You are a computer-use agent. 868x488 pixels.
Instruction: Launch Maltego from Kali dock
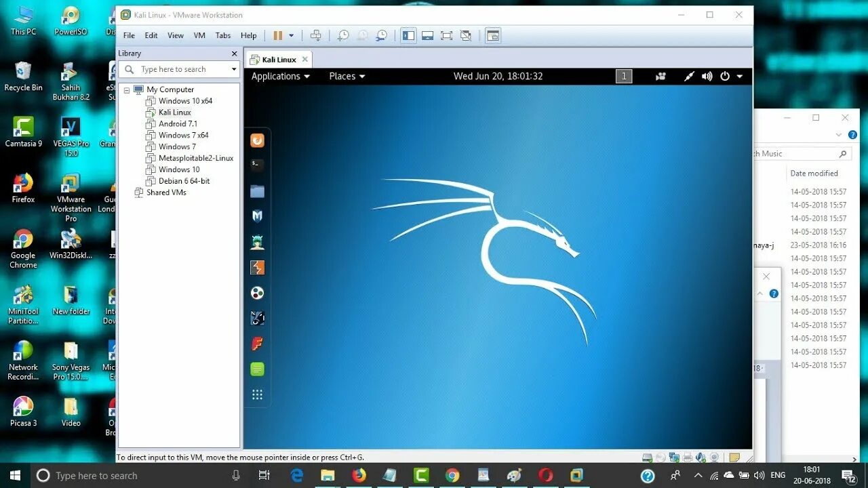coord(257,293)
